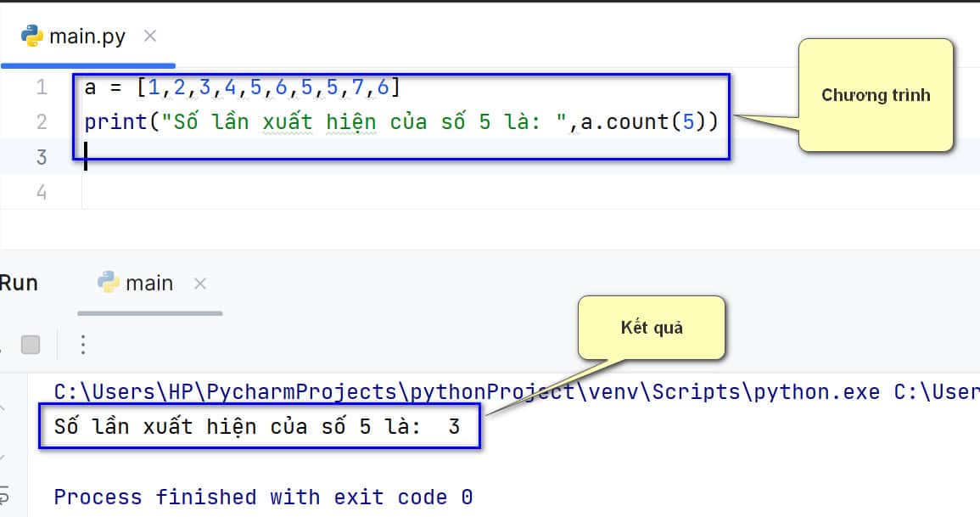Click line number 4 in the gutter
The height and width of the screenshot is (517, 980).
42,192
